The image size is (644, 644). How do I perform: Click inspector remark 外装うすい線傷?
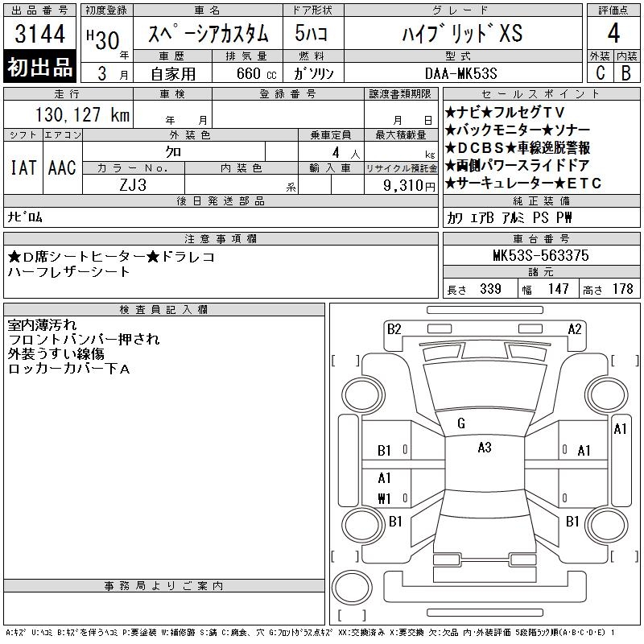(56, 353)
